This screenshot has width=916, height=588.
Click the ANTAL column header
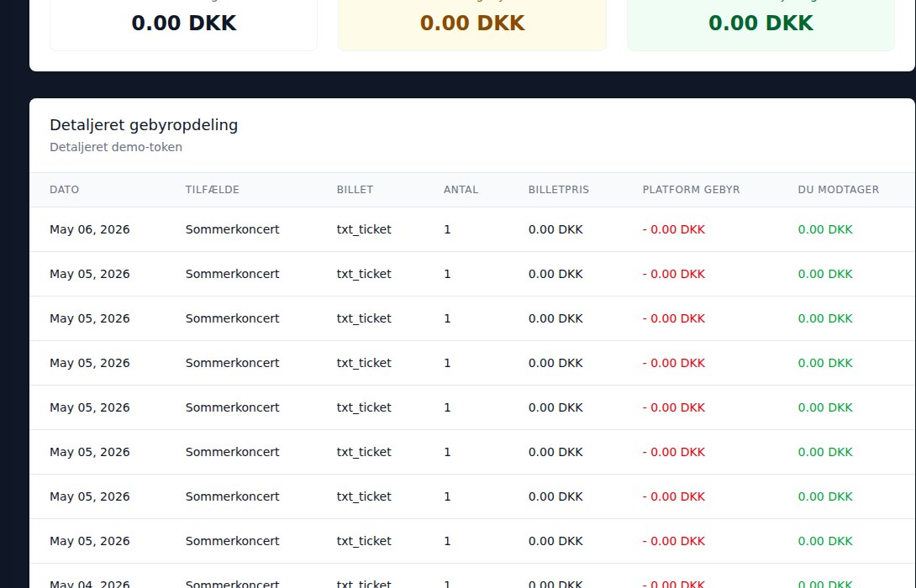[461, 190]
